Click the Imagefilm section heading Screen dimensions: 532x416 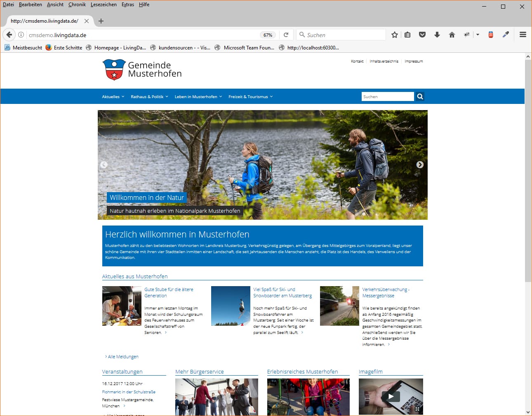coord(371,371)
